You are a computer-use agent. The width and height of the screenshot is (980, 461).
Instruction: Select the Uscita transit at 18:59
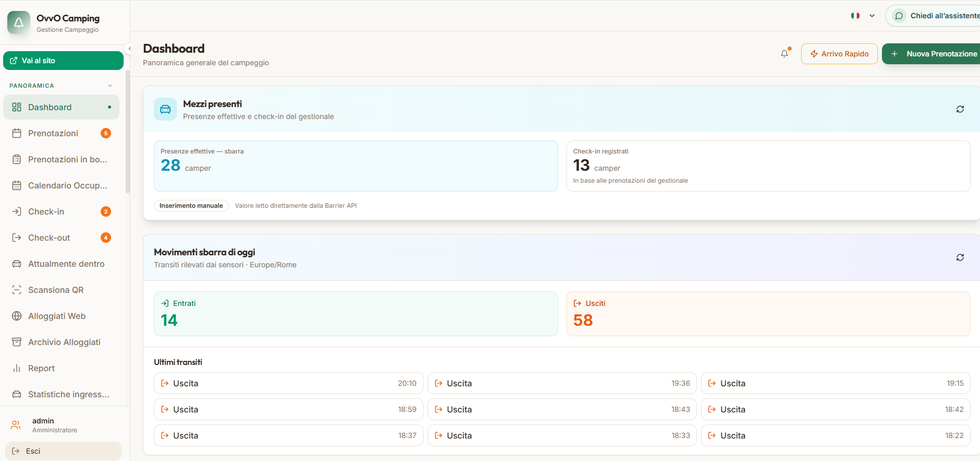pyautogui.click(x=288, y=409)
